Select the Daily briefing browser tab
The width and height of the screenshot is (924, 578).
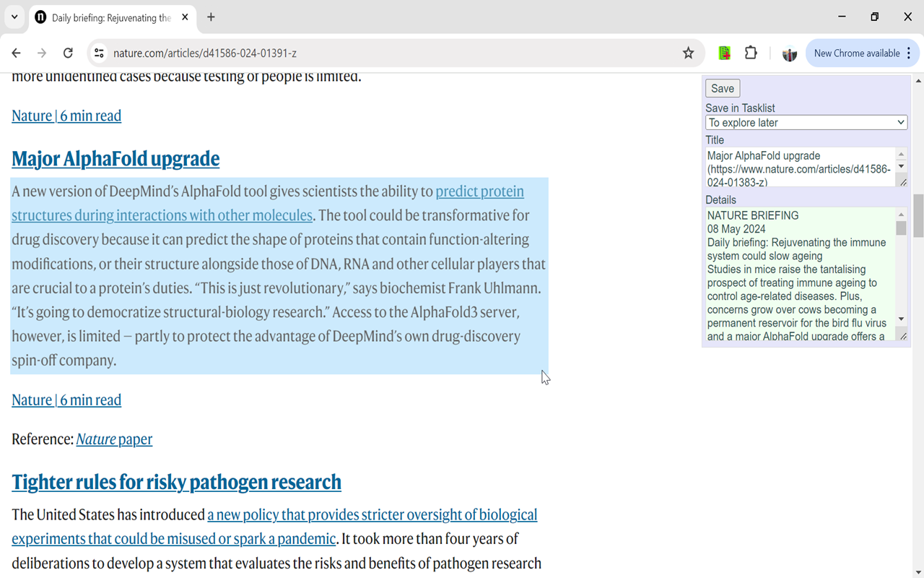pyautogui.click(x=112, y=17)
